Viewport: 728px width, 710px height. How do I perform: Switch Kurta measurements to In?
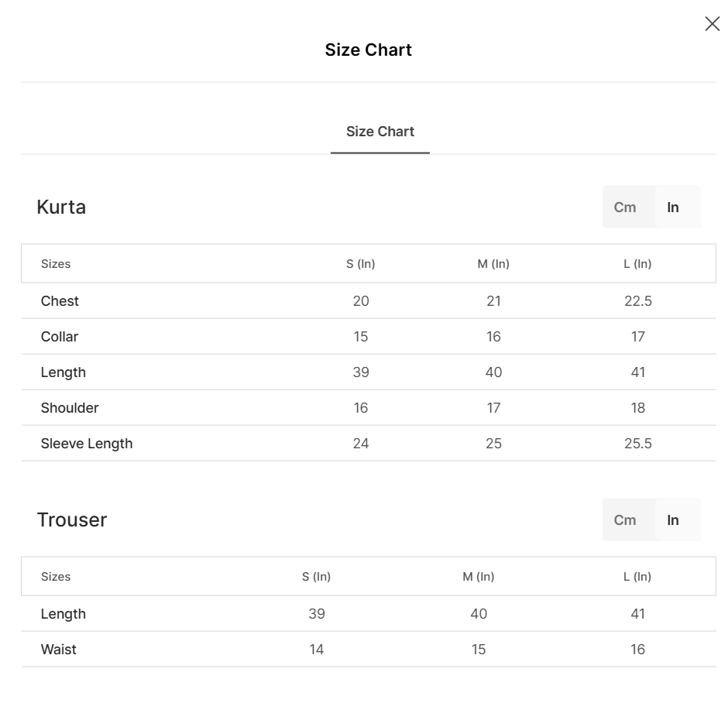pos(673,208)
